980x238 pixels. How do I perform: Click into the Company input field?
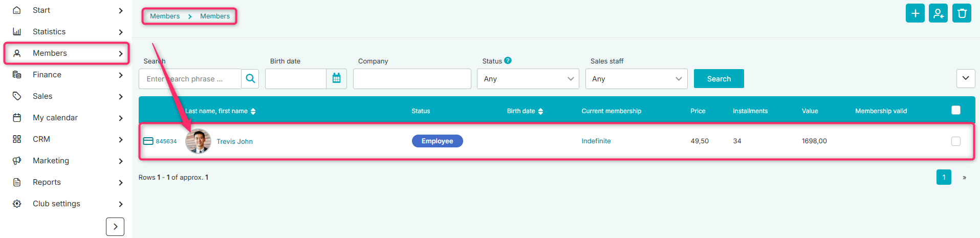click(412, 79)
